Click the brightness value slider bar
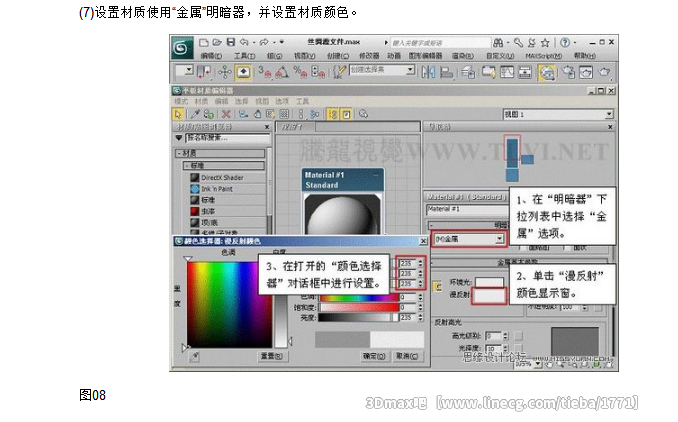The height and width of the screenshot is (422, 678). coord(358,318)
